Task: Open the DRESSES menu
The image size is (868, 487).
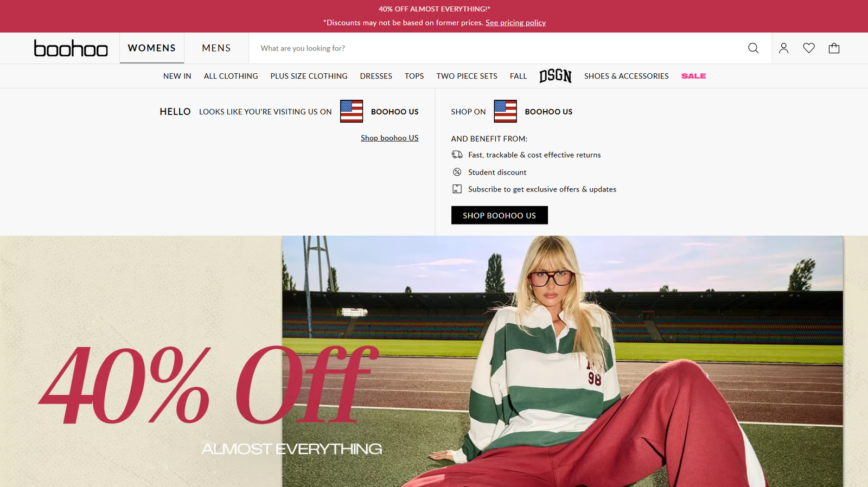Action: pyautogui.click(x=376, y=76)
